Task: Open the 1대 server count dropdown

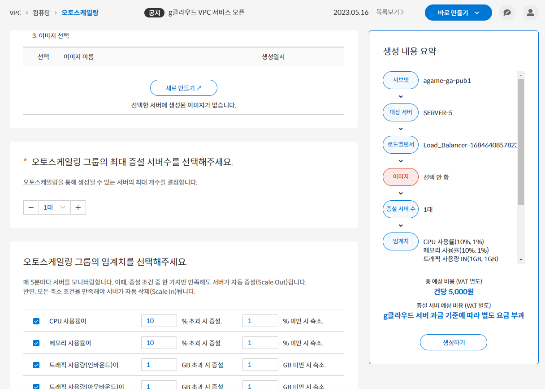Action: (x=54, y=207)
